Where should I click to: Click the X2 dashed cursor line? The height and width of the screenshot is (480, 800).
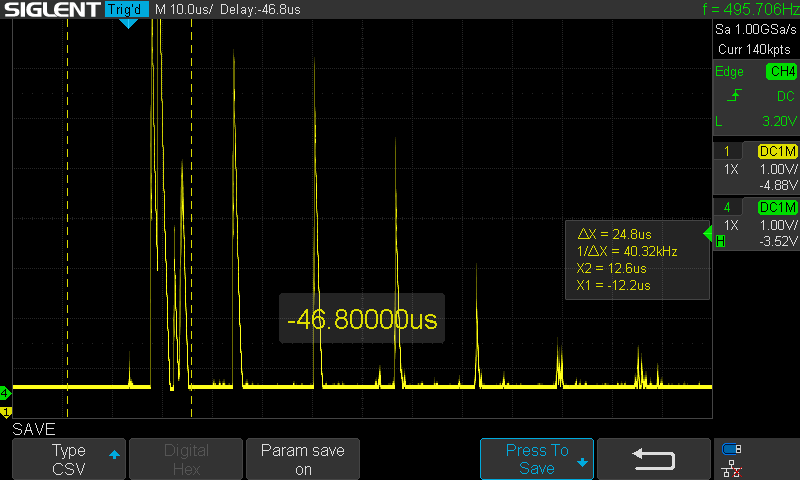point(191,218)
